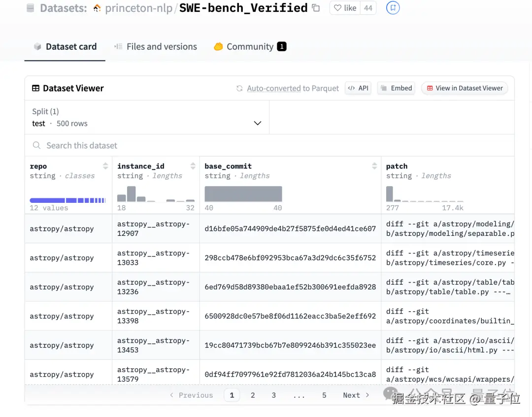Sort by the repo column arrows
Image resolution: width=532 pixels, height=417 pixels.
pos(105,166)
